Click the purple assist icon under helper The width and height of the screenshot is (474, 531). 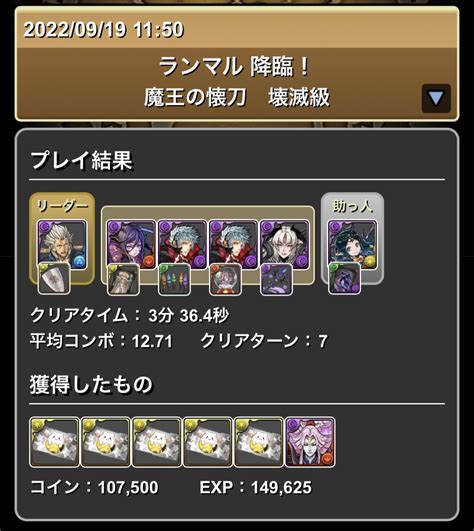[x=344, y=279]
